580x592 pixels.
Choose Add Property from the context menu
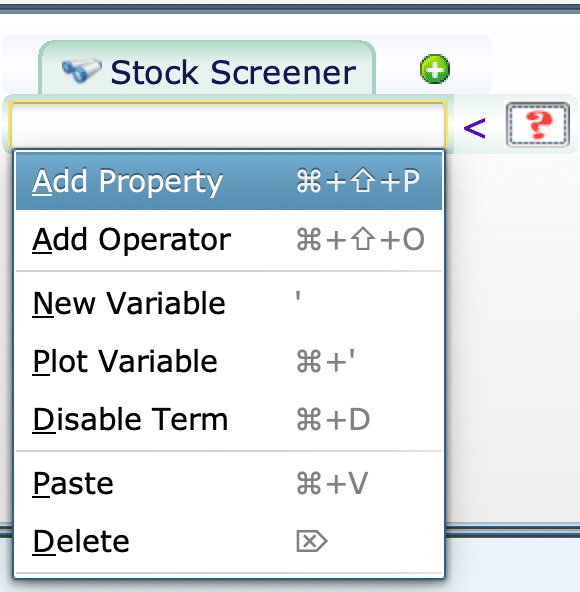[229, 181]
